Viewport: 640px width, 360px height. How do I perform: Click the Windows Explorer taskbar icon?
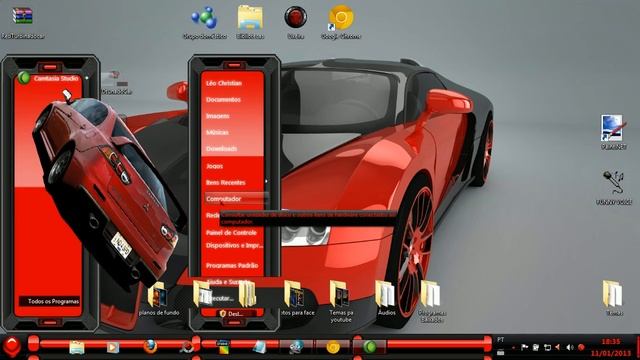click(77, 347)
